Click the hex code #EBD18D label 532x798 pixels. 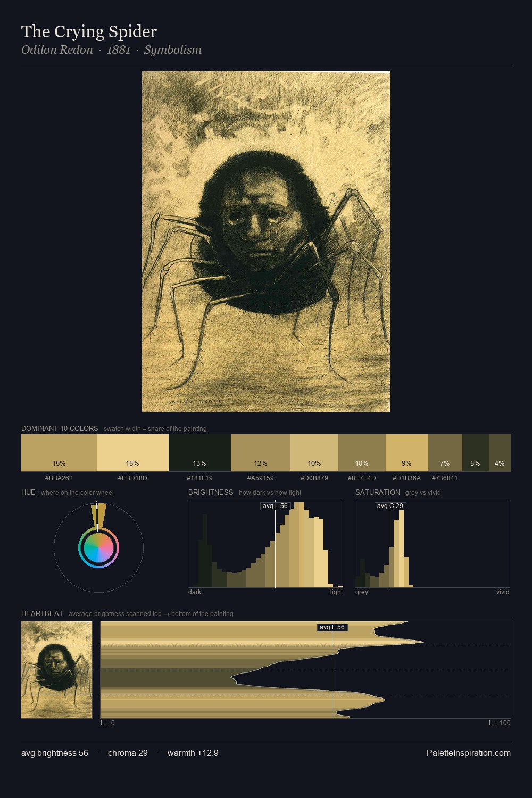click(x=132, y=478)
